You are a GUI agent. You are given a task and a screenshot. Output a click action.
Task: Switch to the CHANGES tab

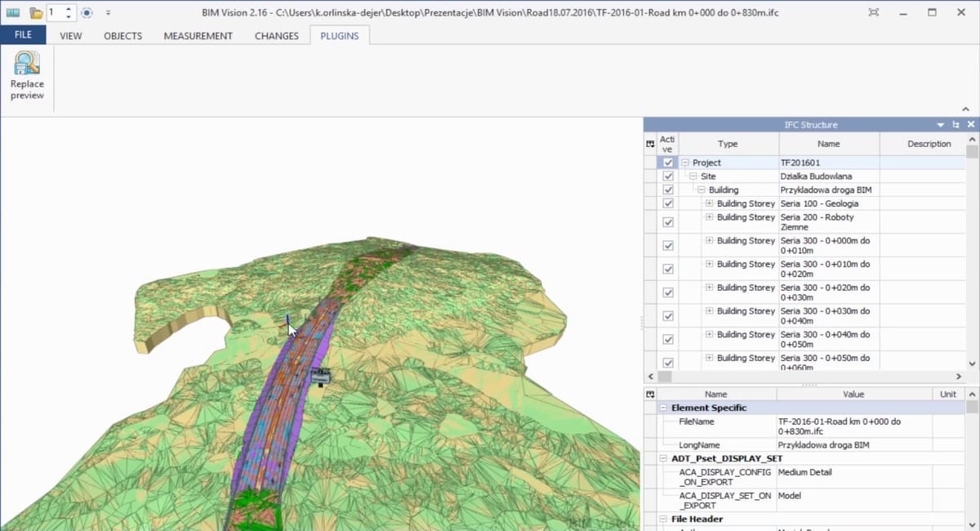(276, 36)
